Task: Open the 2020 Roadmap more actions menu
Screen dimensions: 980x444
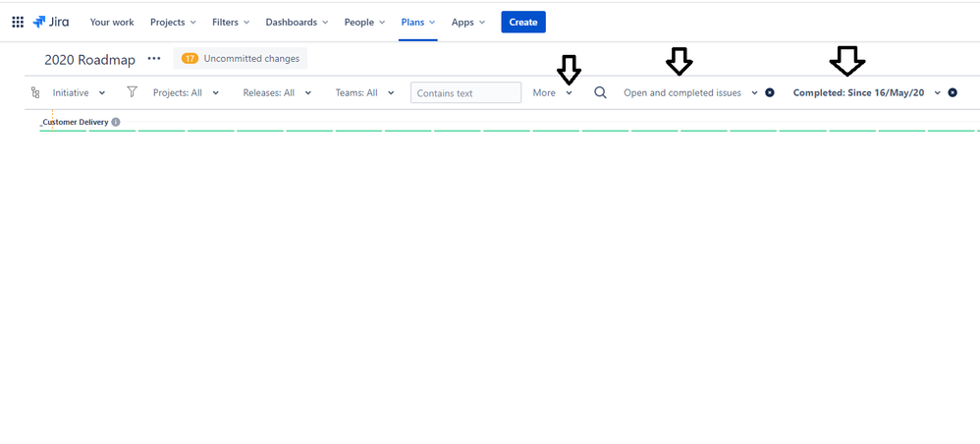Action: [154, 59]
